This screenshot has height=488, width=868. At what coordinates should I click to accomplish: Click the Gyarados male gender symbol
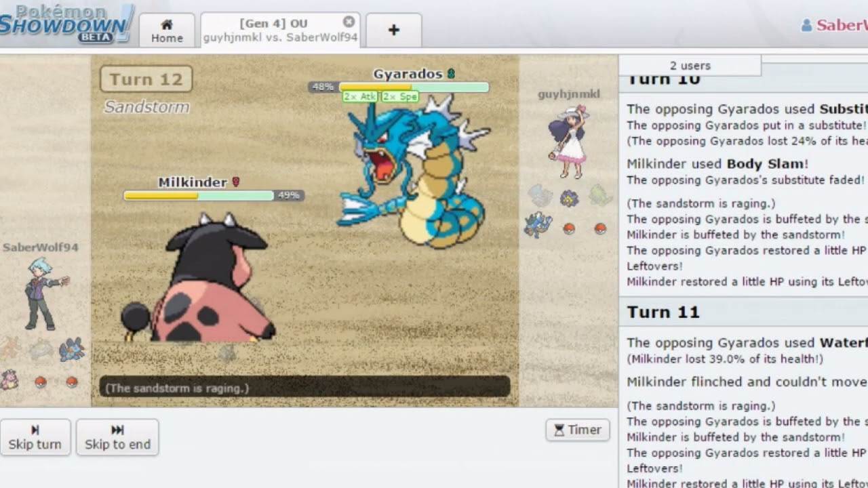tap(451, 74)
